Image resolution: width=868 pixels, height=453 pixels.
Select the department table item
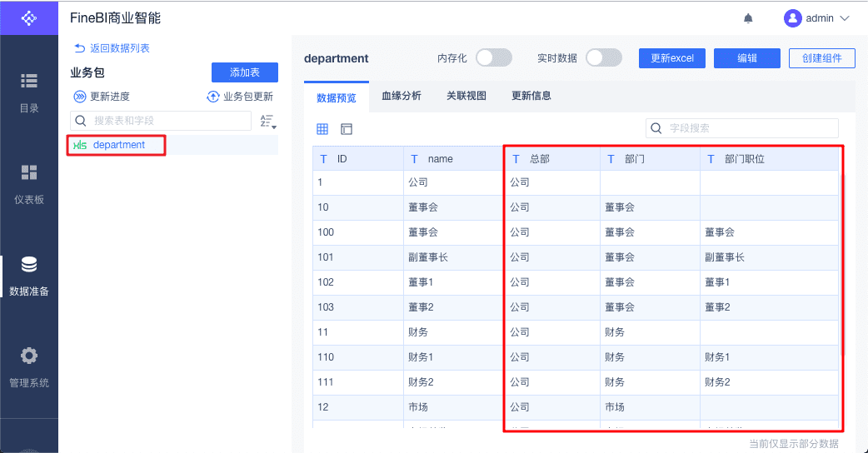[117, 145]
